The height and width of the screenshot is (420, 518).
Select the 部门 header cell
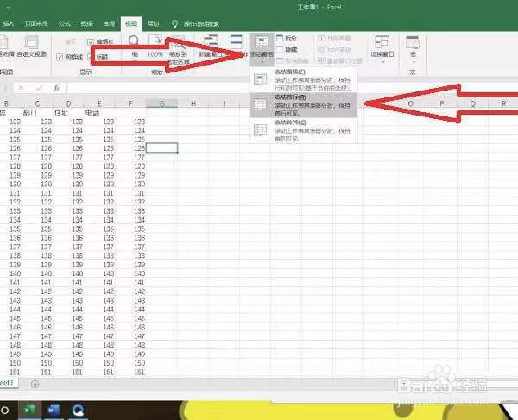37,113
